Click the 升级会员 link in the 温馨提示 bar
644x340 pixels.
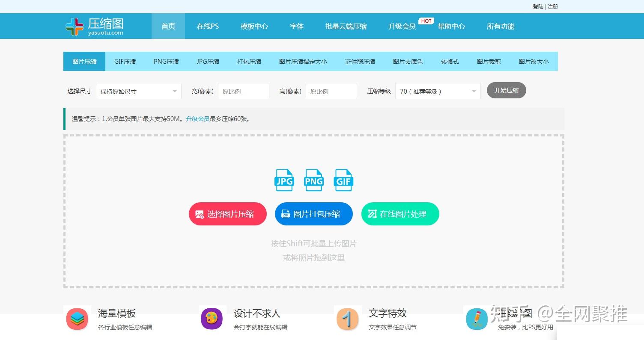[197, 119]
